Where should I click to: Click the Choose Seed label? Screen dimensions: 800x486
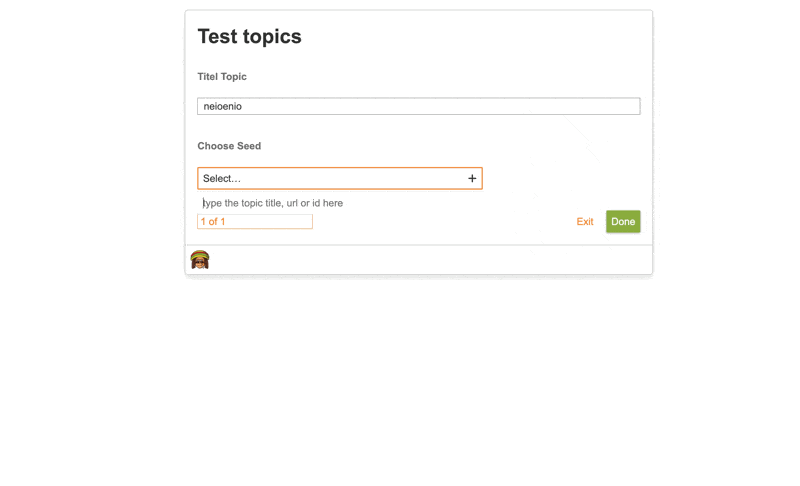(229, 146)
